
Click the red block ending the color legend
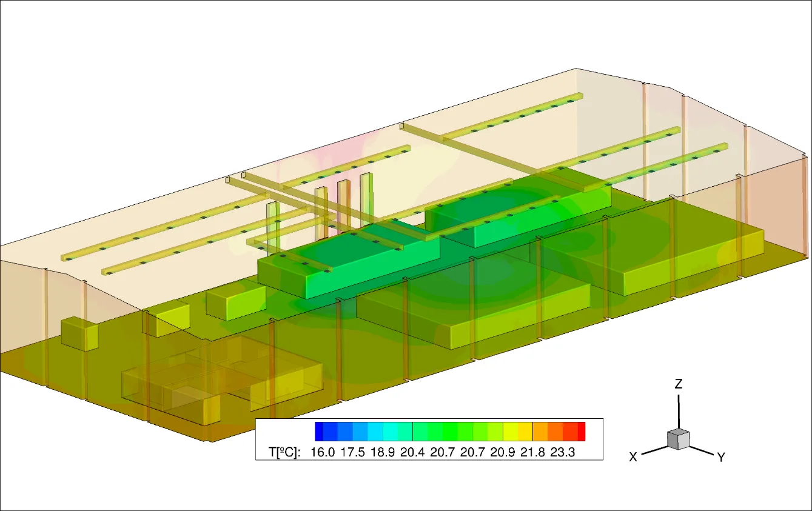[582, 431]
